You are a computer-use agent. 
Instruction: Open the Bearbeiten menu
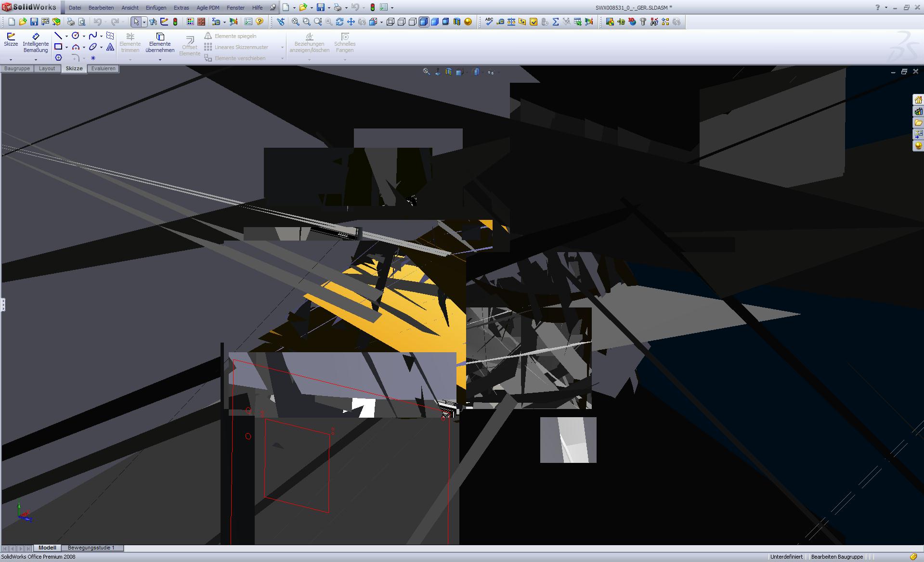tap(101, 8)
